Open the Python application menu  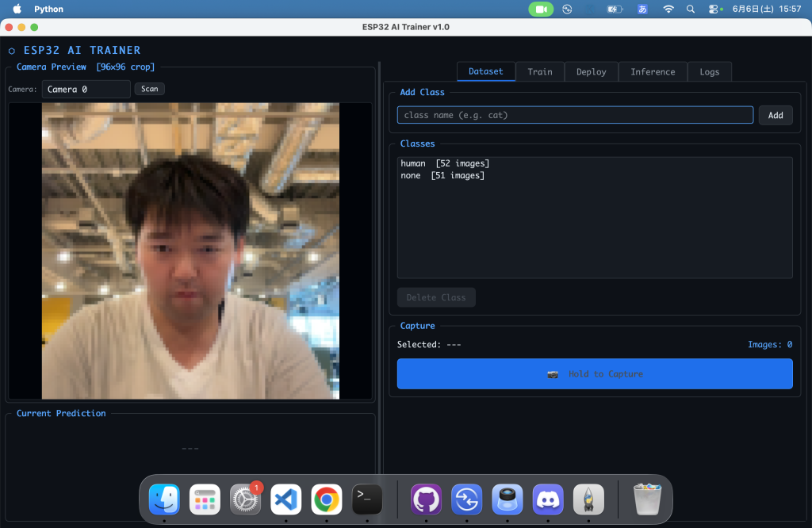click(x=48, y=9)
